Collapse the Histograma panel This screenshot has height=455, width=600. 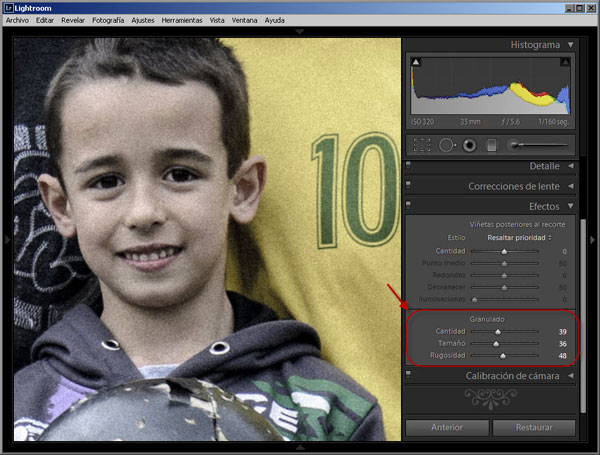pos(571,45)
